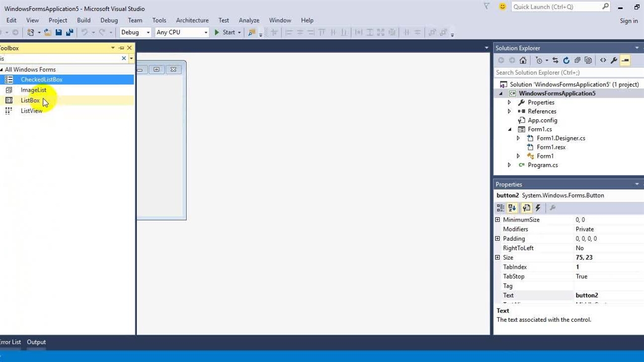Screen dimensions: 644x362
Task: Click the Search Solution Explorer field
Action: point(563,72)
